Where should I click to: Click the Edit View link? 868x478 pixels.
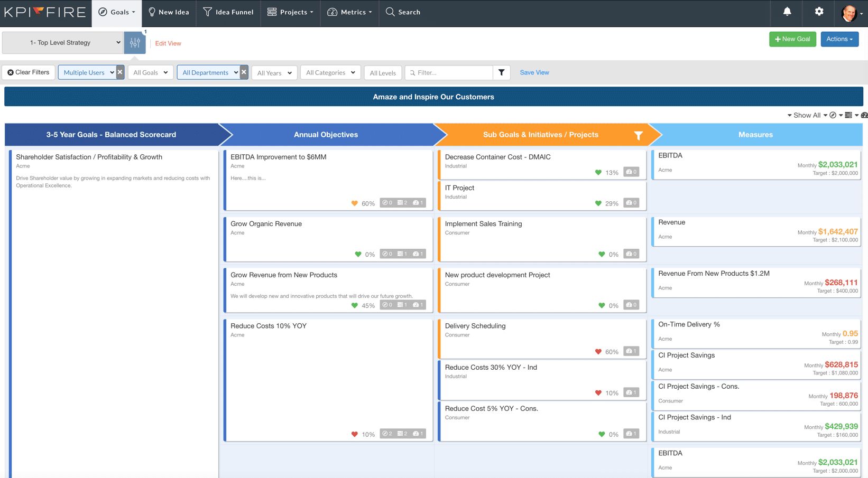pos(168,43)
